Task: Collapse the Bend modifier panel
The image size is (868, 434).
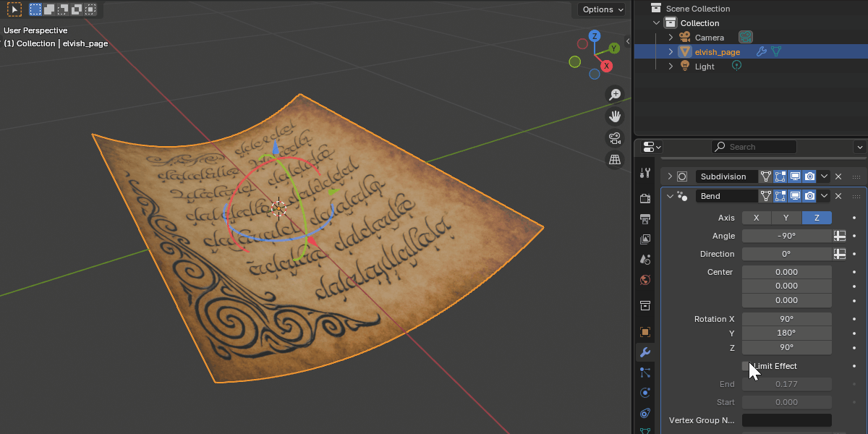Action: 670,196
